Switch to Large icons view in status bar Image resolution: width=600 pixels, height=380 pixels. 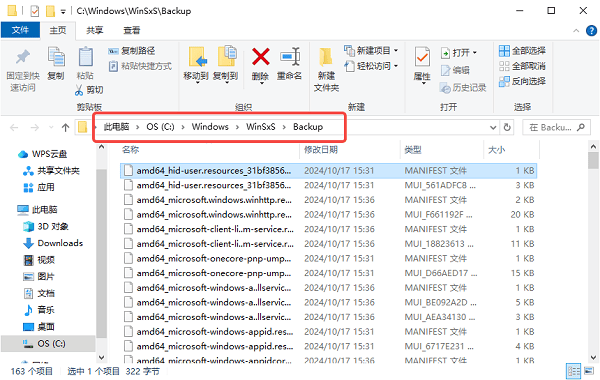[589, 371]
